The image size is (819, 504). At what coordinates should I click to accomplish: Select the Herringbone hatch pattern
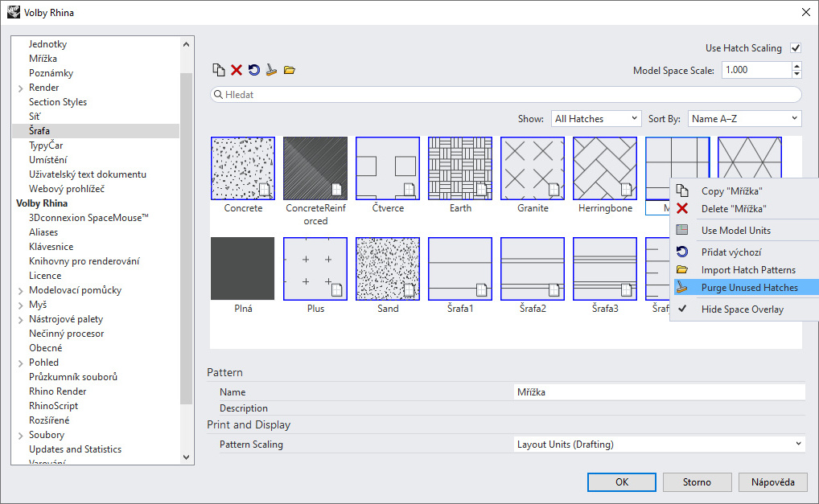click(x=605, y=168)
